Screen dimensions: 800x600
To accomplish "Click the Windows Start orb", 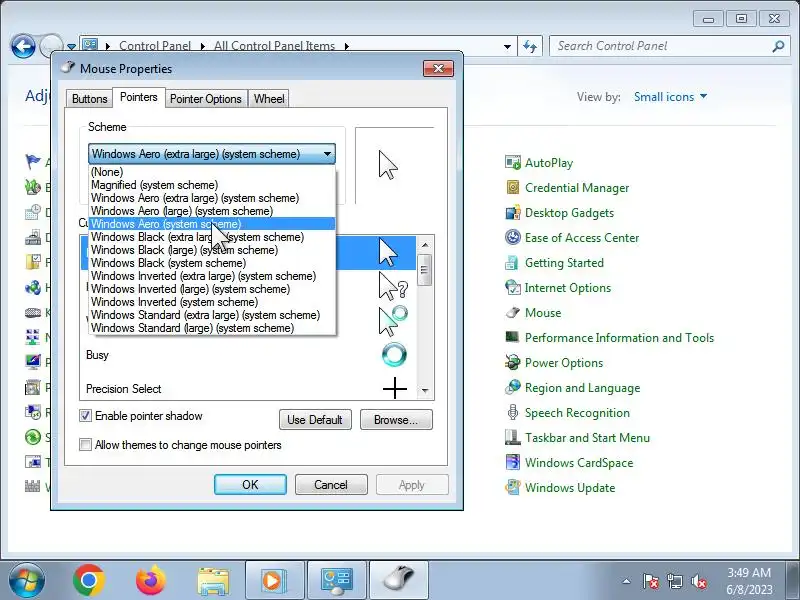I will point(27,581).
